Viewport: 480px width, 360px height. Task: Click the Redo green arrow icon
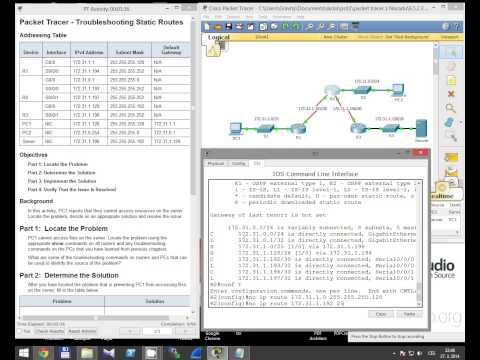point(296,27)
